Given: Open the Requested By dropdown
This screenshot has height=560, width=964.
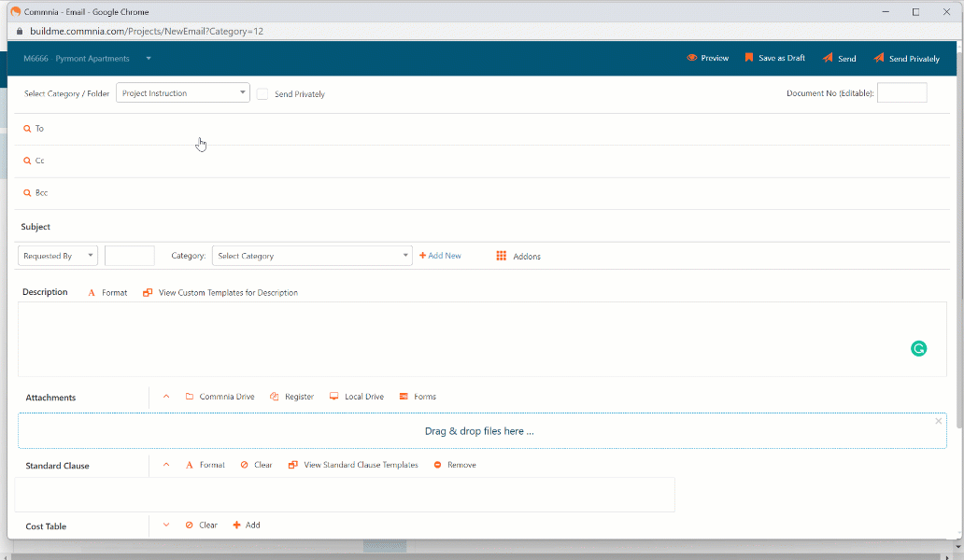Looking at the screenshot, I should pyautogui.click(x=58, y=256).
